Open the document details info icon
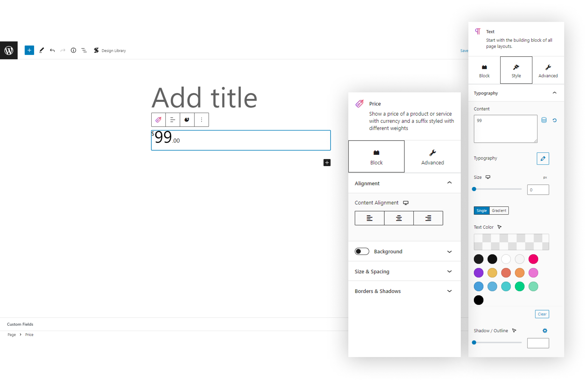 [73, 50]
